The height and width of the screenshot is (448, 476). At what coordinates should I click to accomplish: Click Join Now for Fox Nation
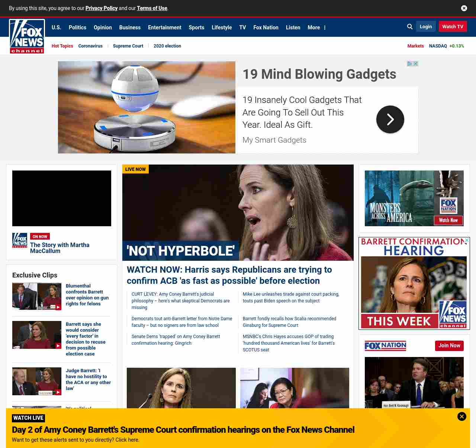click(x=449, y=345)
